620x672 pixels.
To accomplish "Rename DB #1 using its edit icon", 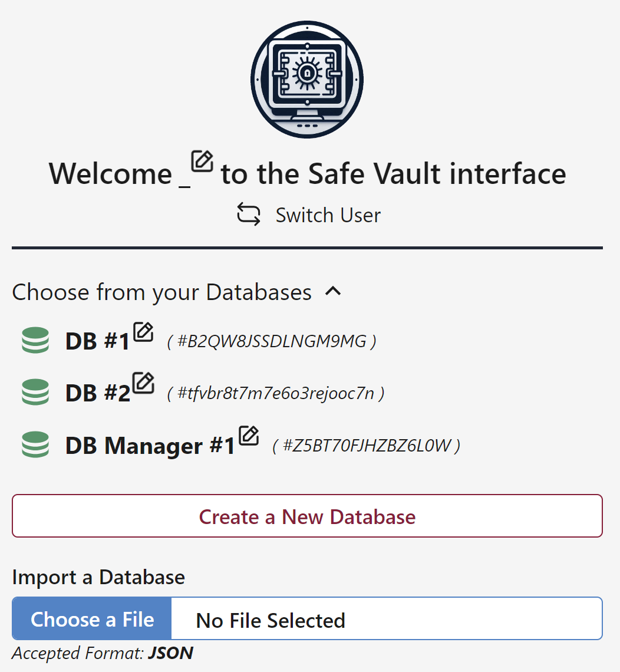I will pos(143,332).
